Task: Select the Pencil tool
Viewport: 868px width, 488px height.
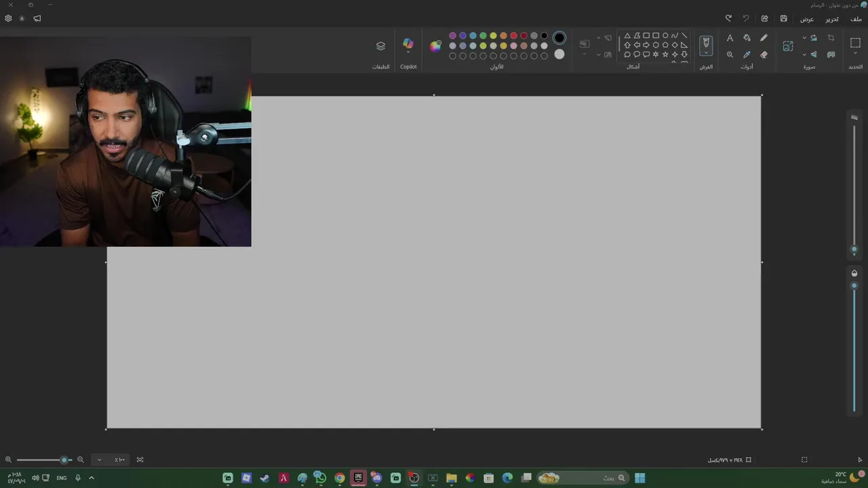Action: coord(764,38)
